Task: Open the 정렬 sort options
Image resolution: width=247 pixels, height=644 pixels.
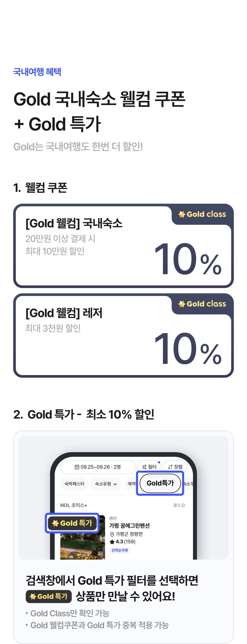Action: [x=175, y=467]
